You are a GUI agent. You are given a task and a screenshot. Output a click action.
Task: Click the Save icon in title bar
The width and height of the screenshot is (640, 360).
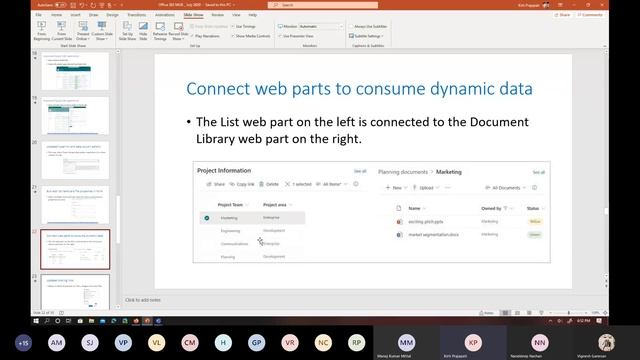click(73, 5)
